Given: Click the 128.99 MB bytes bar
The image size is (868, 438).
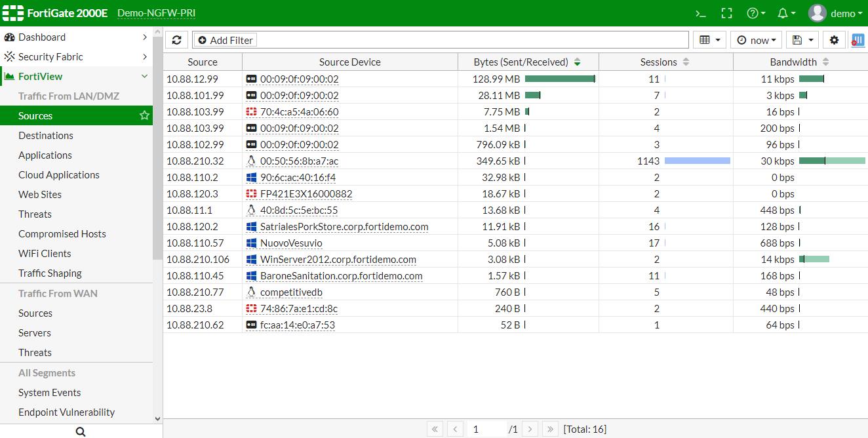Looking at the screenshot, I should (x=560, y=79).
